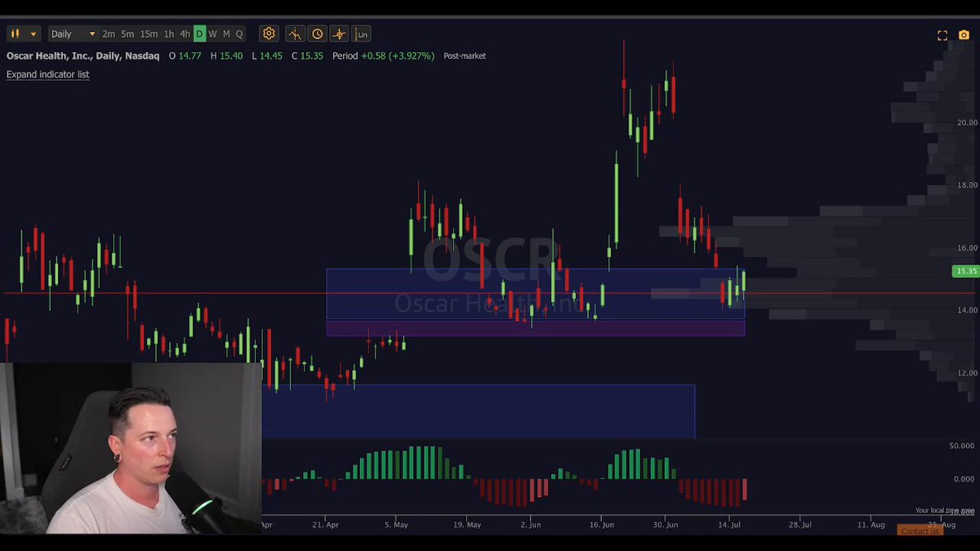Click the 'Post-market' label
Image resolution: width=980 pixels, height=551 pixels.
tap(465, 56)
